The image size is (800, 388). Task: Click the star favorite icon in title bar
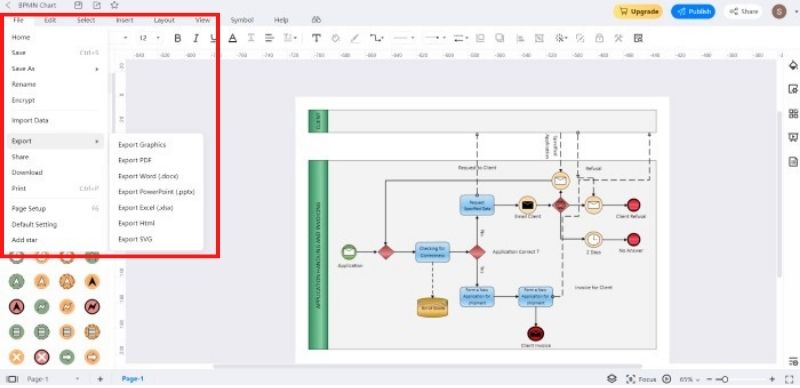click(114, 5)
